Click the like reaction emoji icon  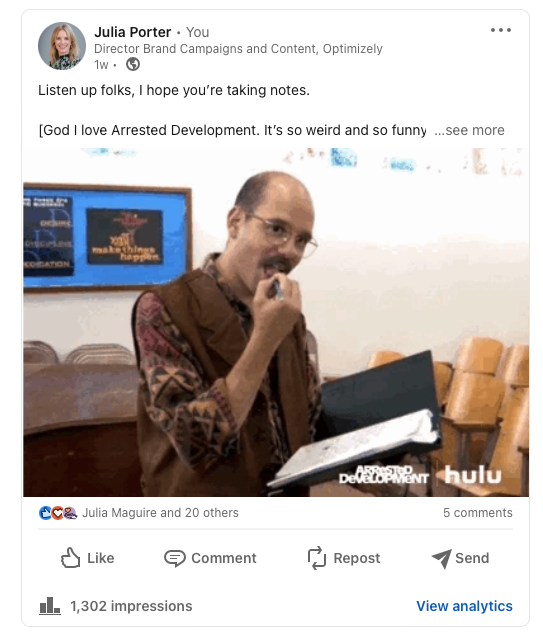pyautogui.click(x=45, y=513)
